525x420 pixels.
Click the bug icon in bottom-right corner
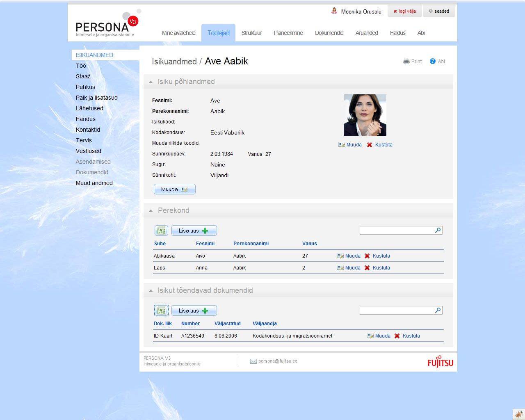click(x=518, y=414)
